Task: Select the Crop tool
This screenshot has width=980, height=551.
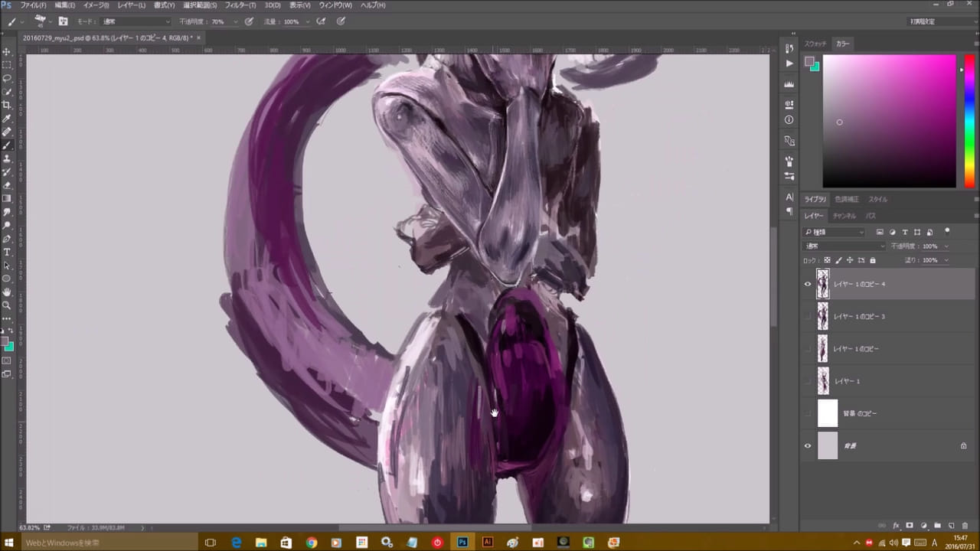Action: point(7,105)
